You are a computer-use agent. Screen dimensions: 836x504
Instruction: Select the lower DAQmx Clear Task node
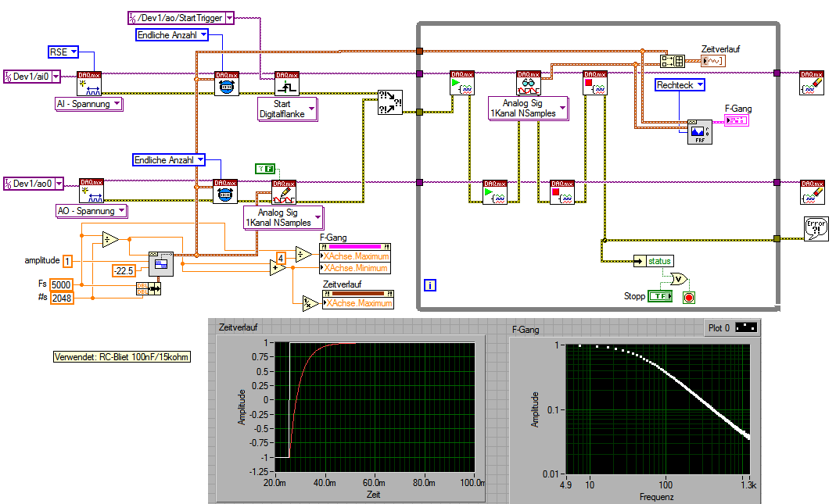pyautogui.click(x=812, y=192)
